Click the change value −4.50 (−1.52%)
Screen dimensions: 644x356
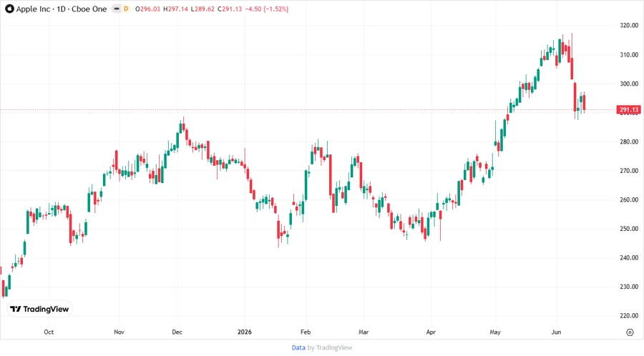pyautogui.click(x=267, y=9)
